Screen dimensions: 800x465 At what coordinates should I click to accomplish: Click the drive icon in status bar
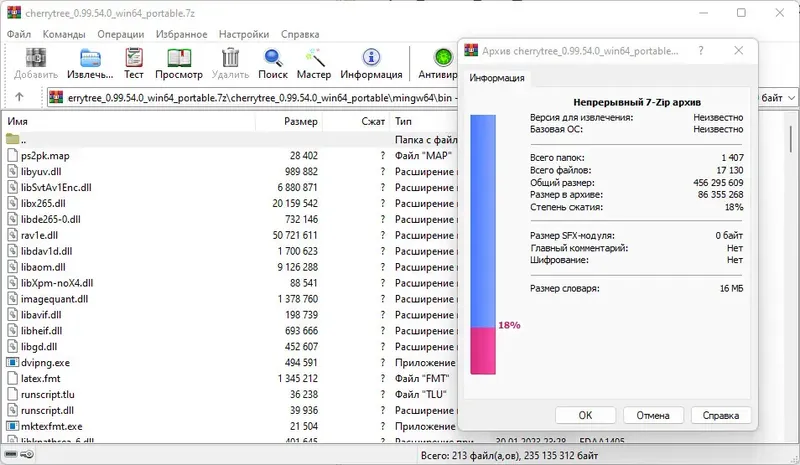(10, 454)
